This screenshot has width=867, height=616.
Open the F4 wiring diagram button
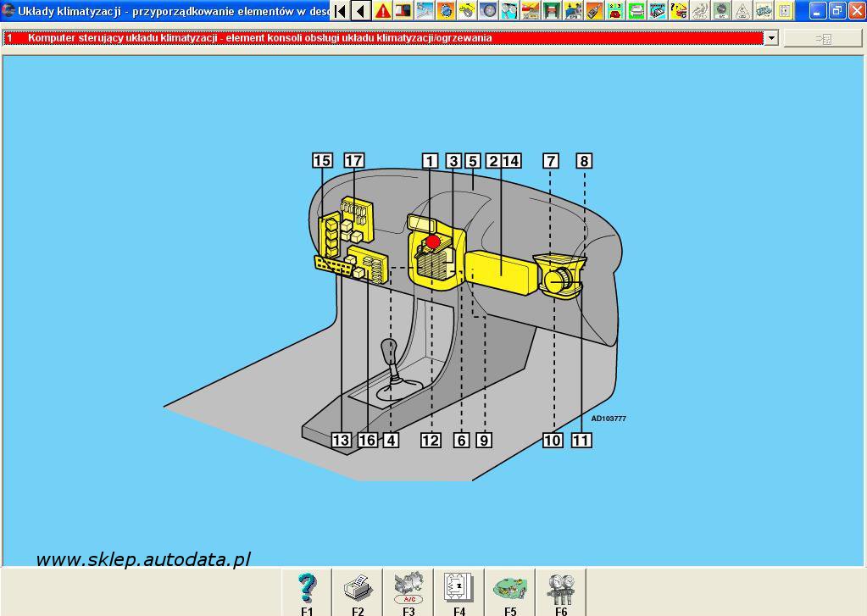tap(459, 592)
